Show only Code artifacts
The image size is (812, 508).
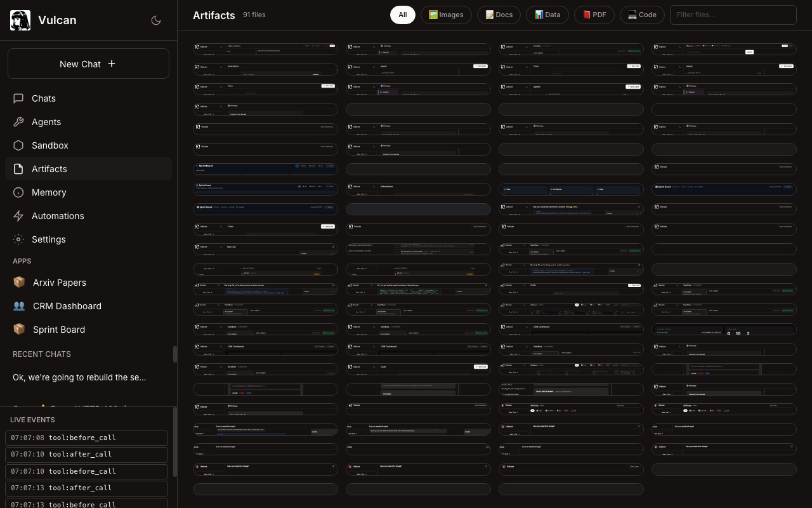(x=642, y=15)
